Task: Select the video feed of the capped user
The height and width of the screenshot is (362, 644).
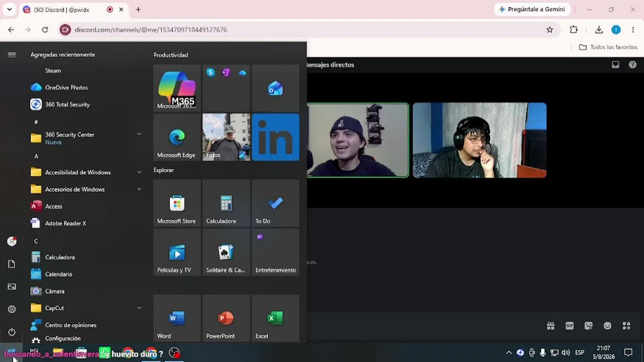Action: (x=358, y=140)
